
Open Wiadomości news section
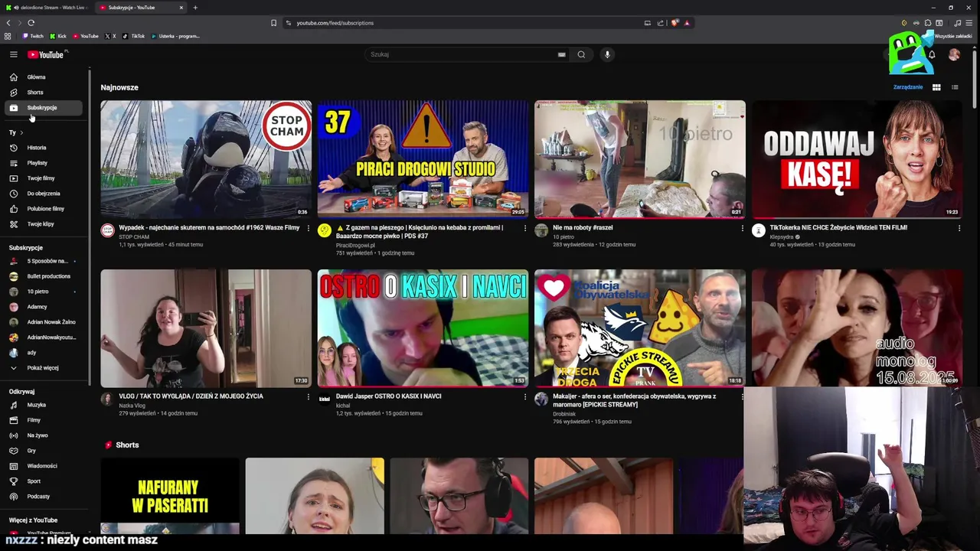point(44,466)
